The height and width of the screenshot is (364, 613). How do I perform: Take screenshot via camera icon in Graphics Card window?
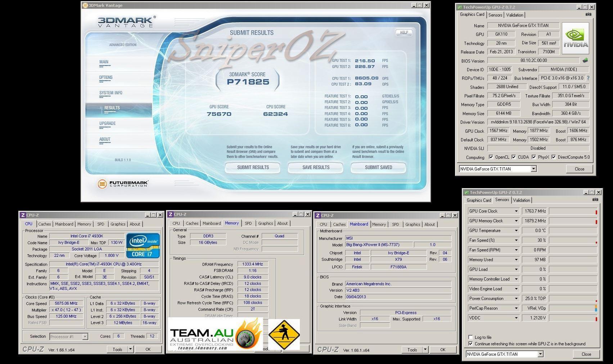click(588, 14)
